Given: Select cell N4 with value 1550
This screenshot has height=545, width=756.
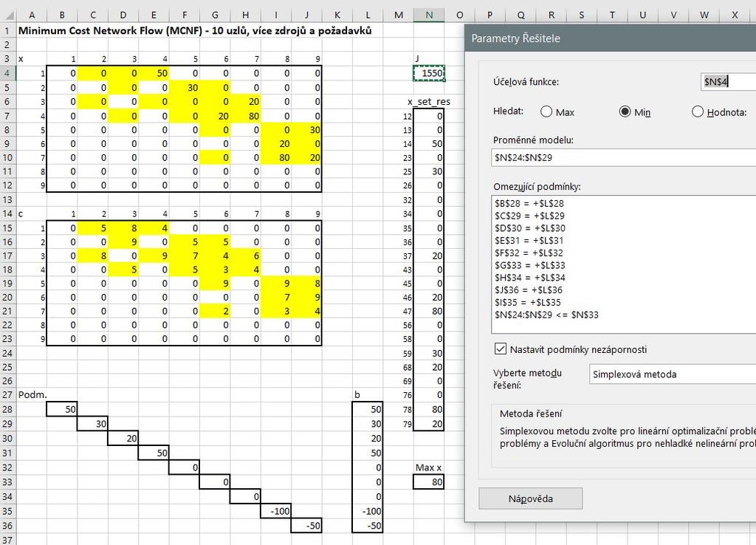Looking at the screenshot, I should click(x=429, y=73).
